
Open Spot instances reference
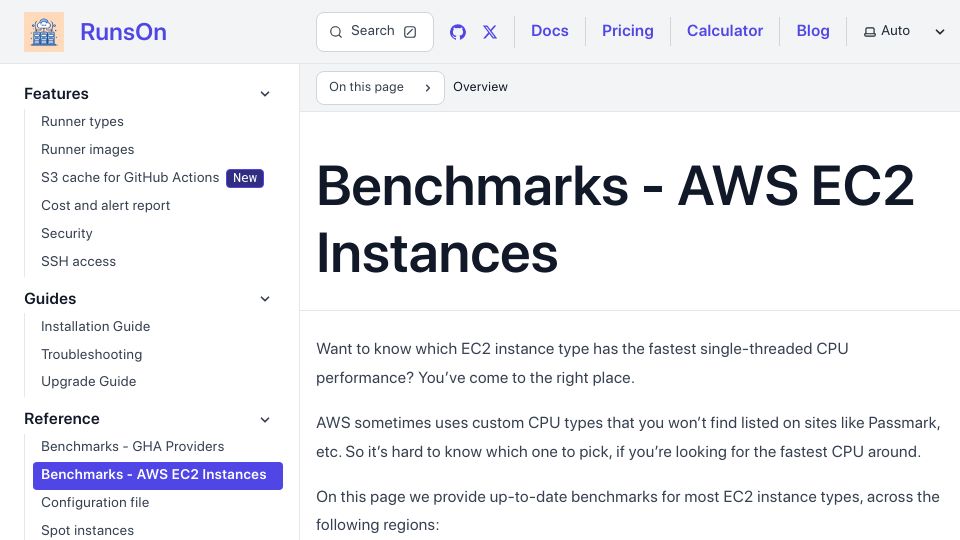pyautogui.click(x=88, y=530)
